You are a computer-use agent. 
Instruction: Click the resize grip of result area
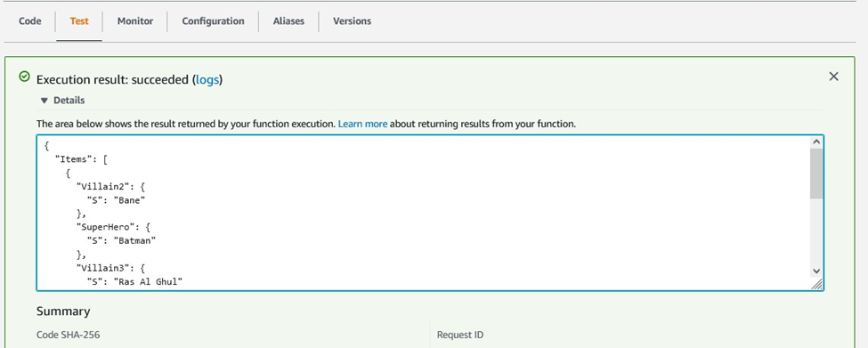(816, 284)
